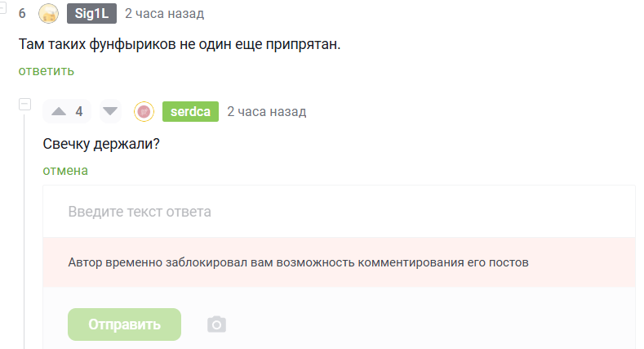The width and height of the screenshot is (644, 349).
Task: Click the camera attach-image icon
Action: pos(216,324)
